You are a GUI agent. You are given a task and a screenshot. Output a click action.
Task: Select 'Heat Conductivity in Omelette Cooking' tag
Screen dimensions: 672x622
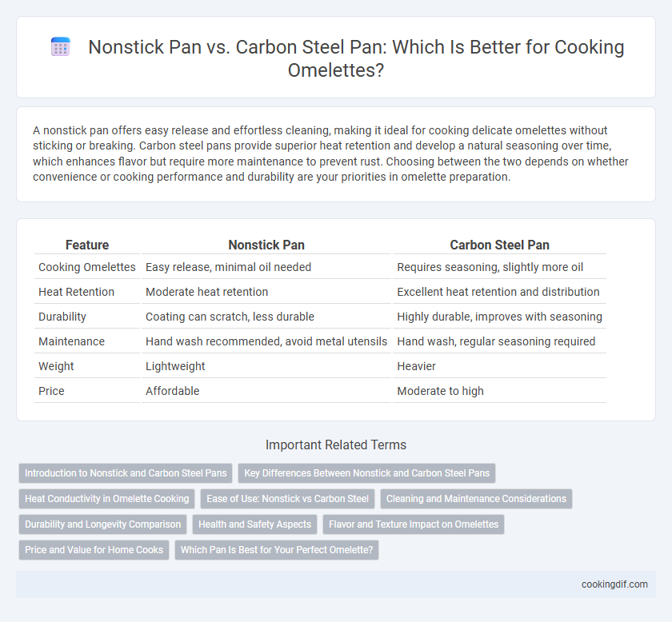pos(106,499)
